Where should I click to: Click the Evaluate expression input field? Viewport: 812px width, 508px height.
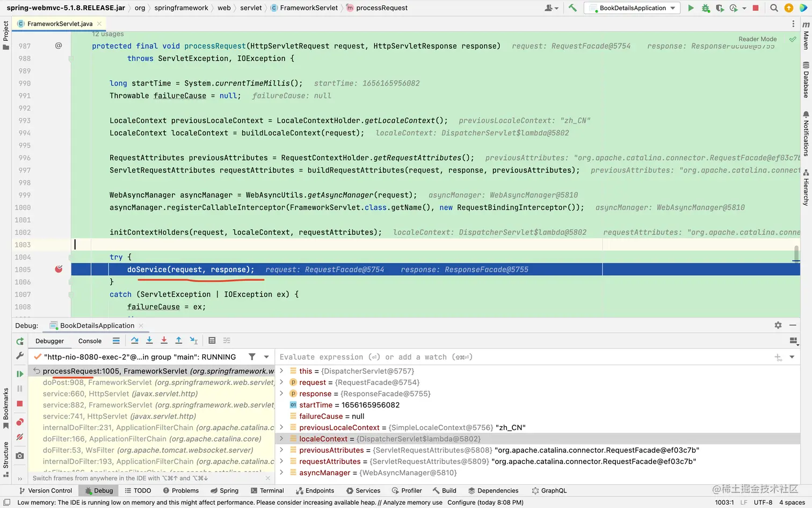(x=524, y=357)
